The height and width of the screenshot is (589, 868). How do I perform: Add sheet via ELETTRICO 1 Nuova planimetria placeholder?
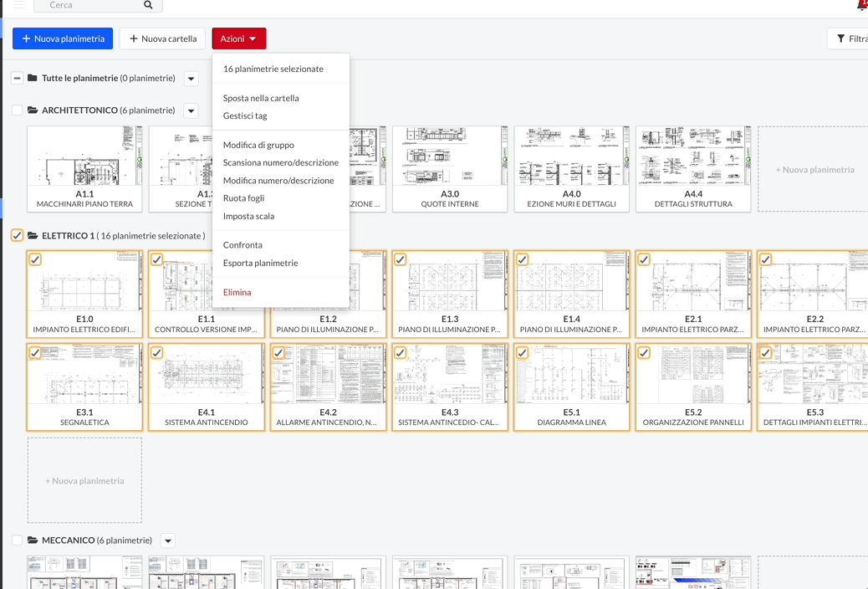[x=84, y=480]
